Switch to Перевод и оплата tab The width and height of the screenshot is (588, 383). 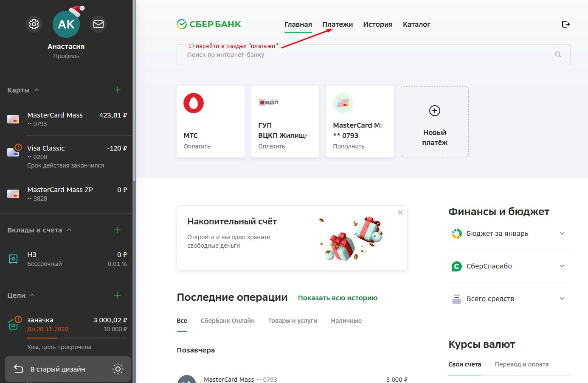[521, 364]
